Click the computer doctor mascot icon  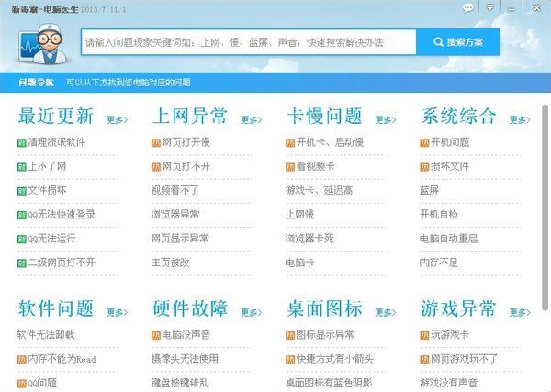(x=42, y=44)
